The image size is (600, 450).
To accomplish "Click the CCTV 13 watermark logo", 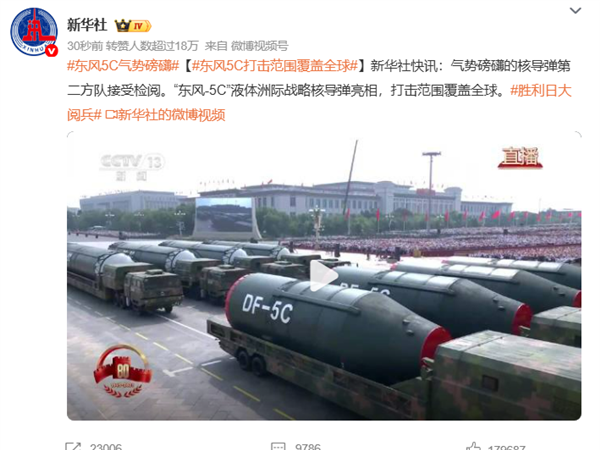I will [132, 167].
